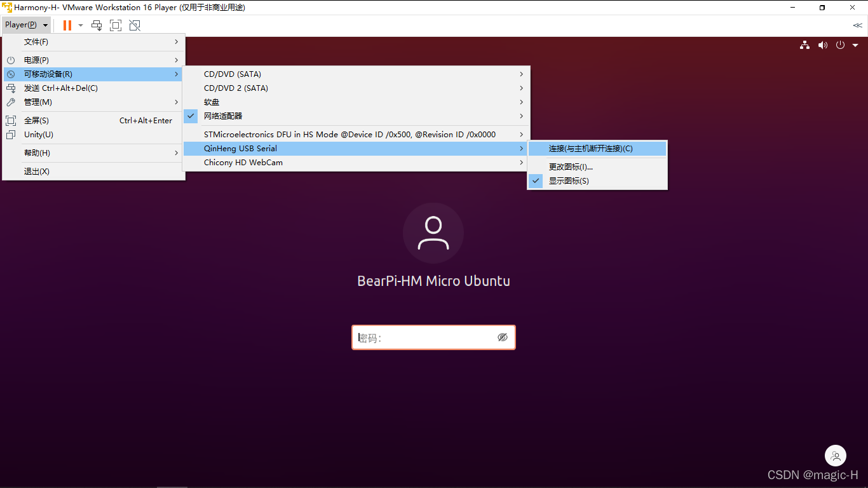This screenshot has height=488, width=868.
Task: Click the power icon beside 电源(P)
Action: [x=11, y=60]
